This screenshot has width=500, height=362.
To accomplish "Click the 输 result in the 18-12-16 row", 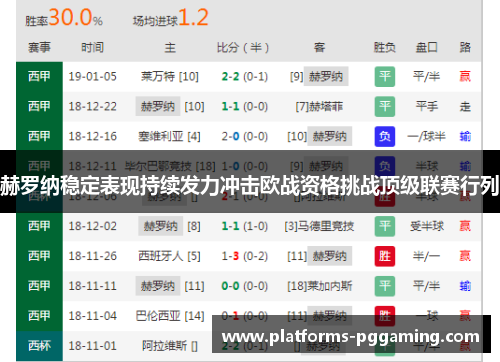I will click(x=465, y=136).
